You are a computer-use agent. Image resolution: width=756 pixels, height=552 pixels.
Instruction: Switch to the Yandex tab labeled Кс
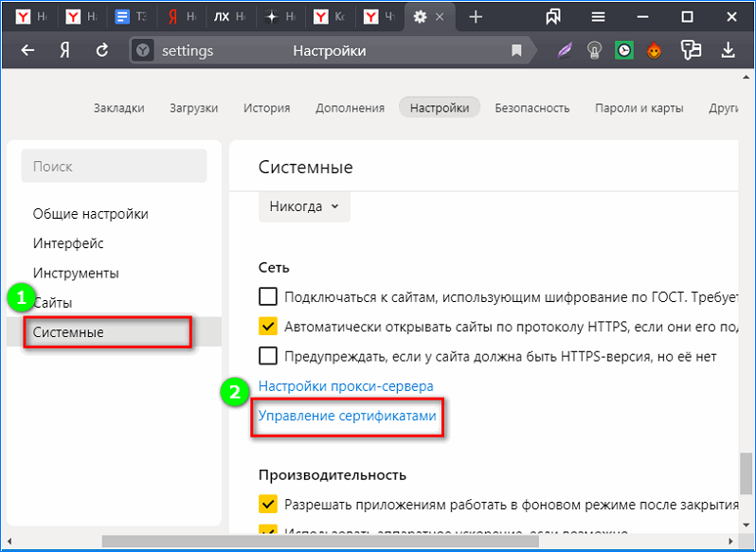pos(329,17)
